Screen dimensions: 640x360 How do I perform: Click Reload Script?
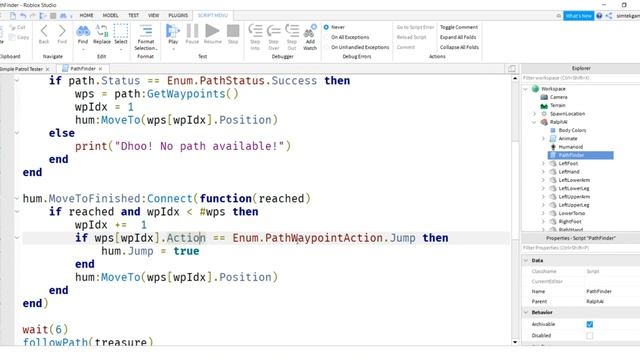[411, 37]
